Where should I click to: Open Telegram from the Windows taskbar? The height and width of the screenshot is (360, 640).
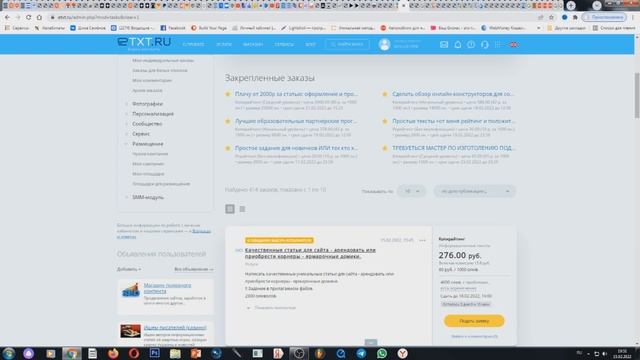click(x=361, y=353)
